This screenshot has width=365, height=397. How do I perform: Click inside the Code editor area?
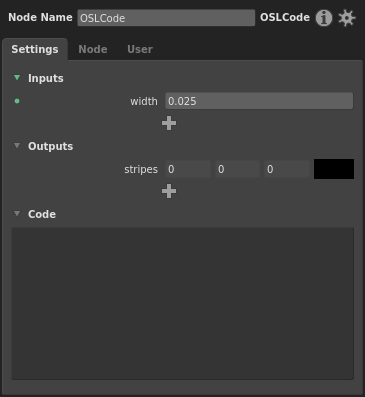coord(183,303)
